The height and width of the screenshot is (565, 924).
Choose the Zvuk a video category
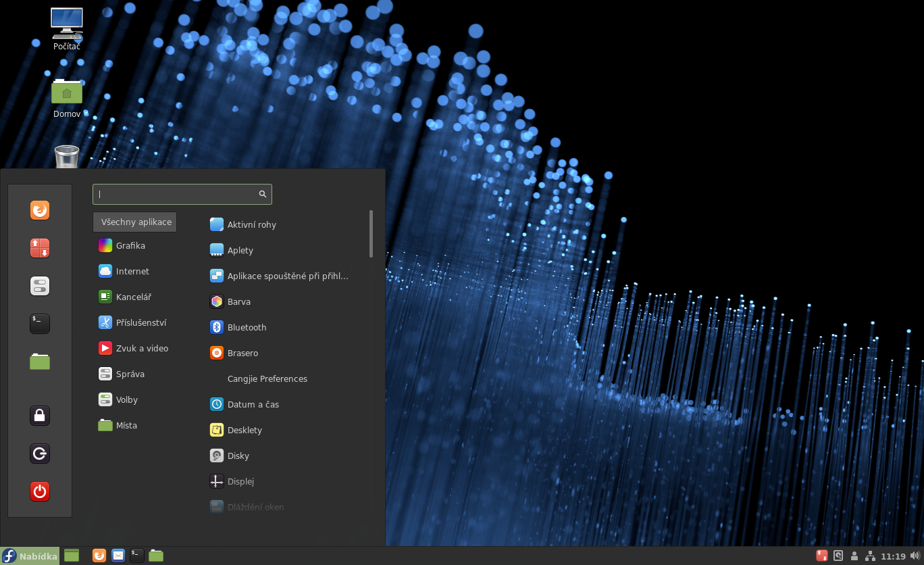coord(142,349)
